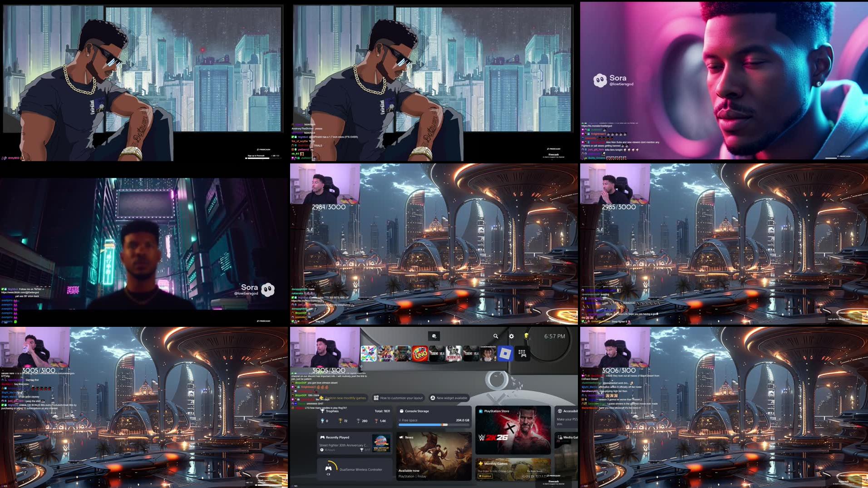This screenshot has width=868, height=488.
Task: Open the Media Gallery widget
Action: tap(569, 437)
